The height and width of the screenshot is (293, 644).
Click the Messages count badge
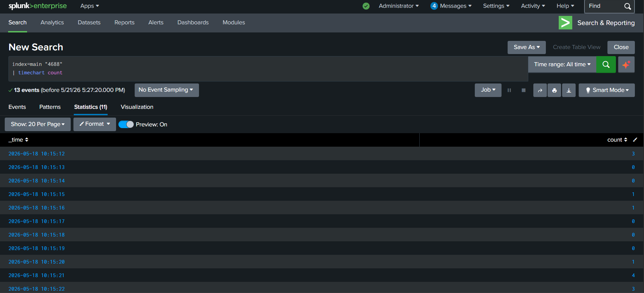point(434,6)
